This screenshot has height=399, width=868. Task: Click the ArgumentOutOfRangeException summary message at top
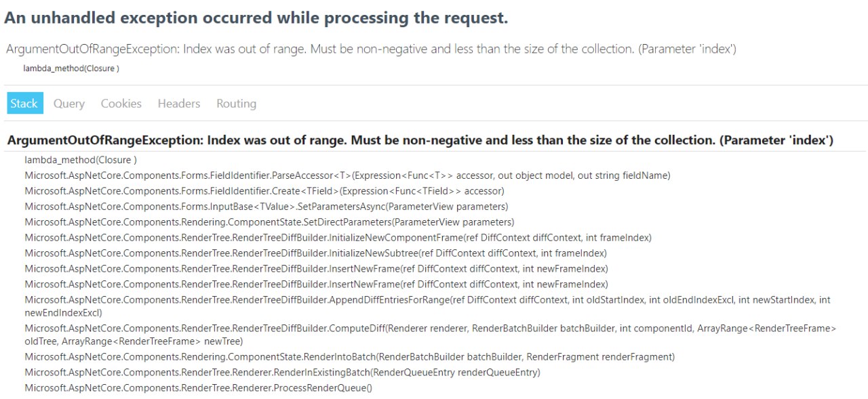371,49
